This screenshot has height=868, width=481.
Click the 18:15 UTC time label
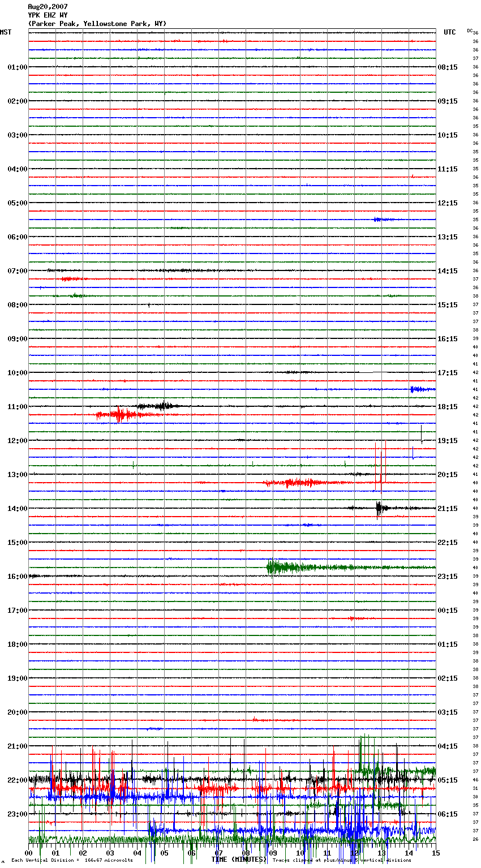pyautogui.click(x=448, y=407)
